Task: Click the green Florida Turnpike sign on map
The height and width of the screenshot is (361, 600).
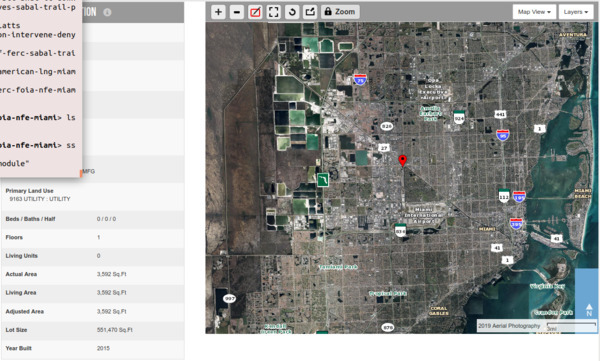Action: pyautogui.click(x=323, y=180)
